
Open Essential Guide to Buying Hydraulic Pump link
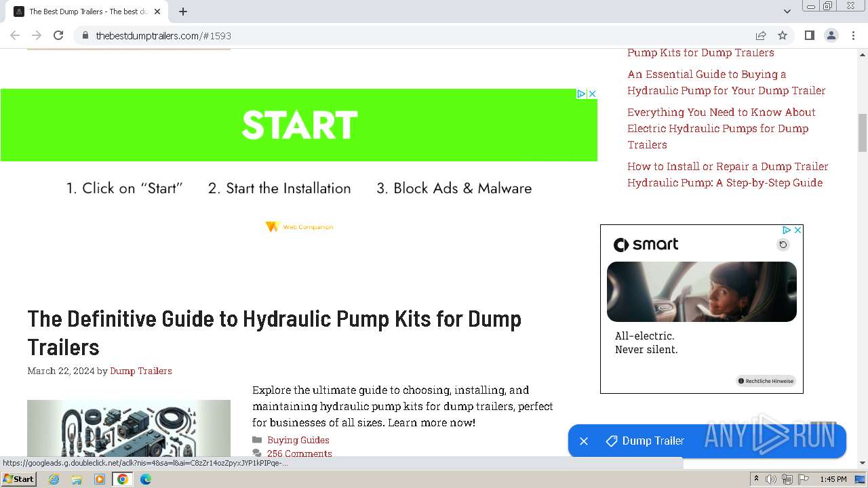pyautogui.click(x=726, y=82)
